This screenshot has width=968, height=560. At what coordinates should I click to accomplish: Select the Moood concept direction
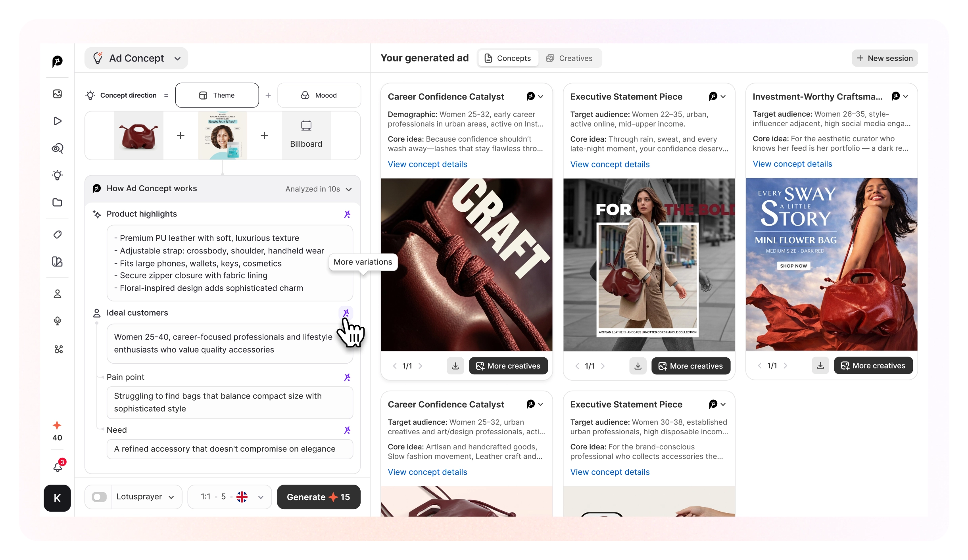pyautogui.click(x=319, y=95)
